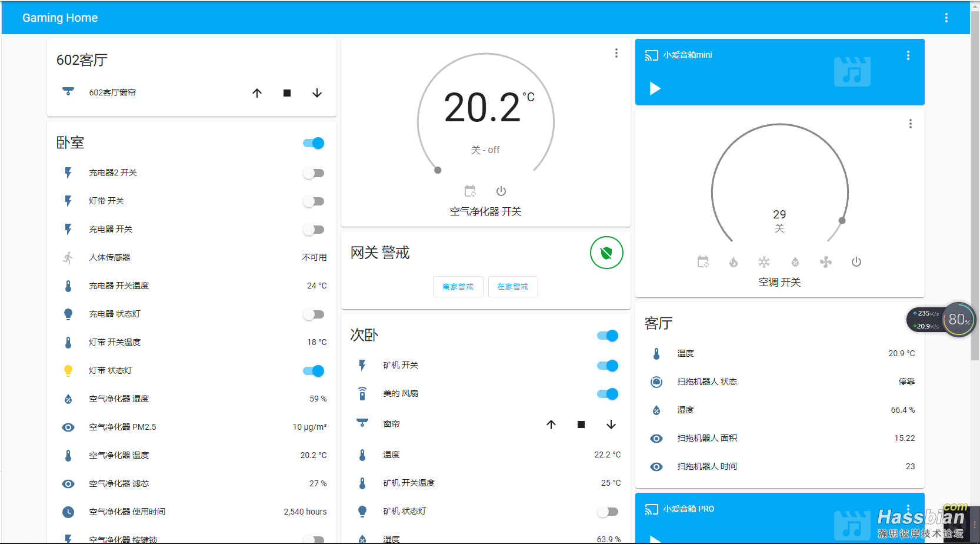Viewport: 980px width, 544px height.
Task: Toggle the 卧室 group switch
Action: pyautogui.click(x=314, y=143)
